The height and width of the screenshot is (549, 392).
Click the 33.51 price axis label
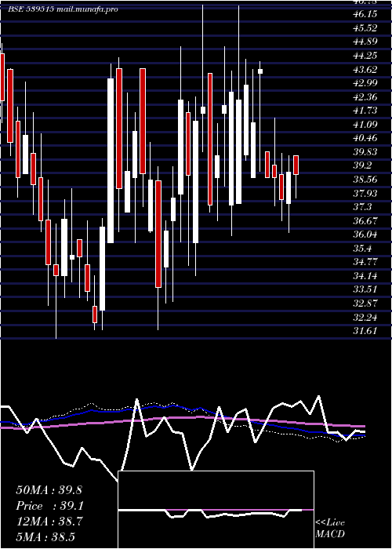click(365, 290)
